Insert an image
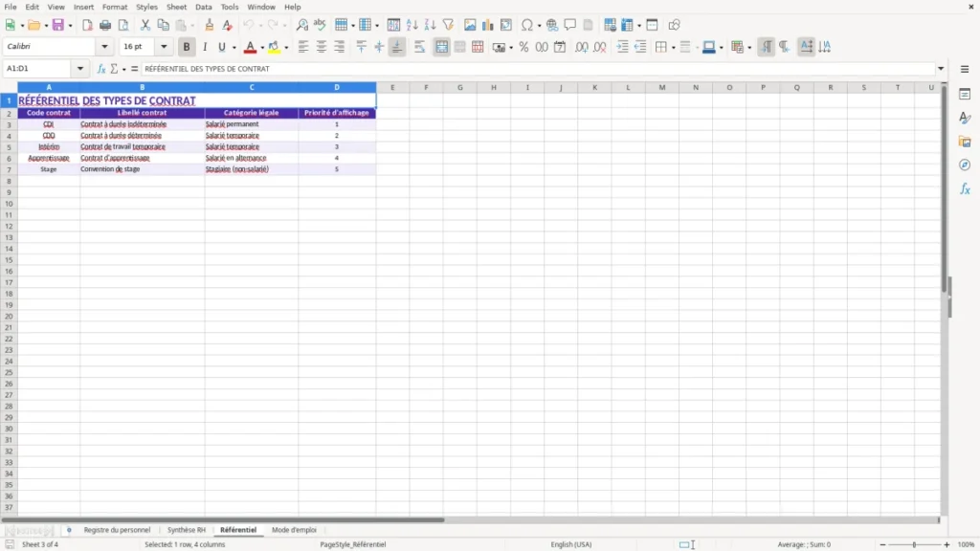980x551 pixels. click(x=470, y=25)
